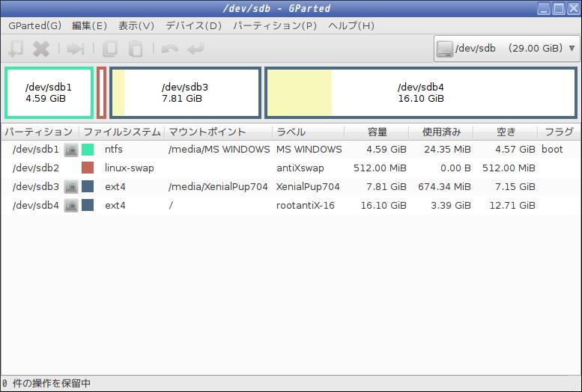Click the 容量 column header
The image size is (582, 392).
click(x=376, y=132)
